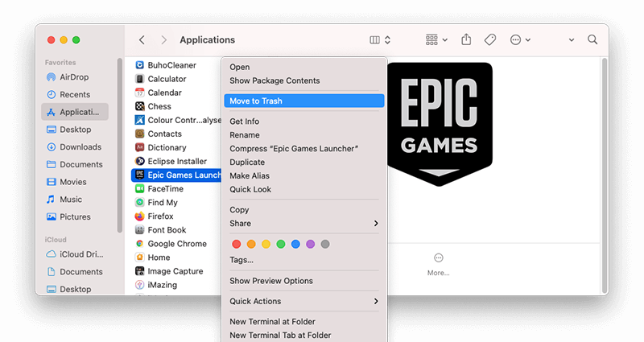Screen dimensions: 644x342
Task: Select Epic Games Launcher in the list
Action: tap(175, 175)
